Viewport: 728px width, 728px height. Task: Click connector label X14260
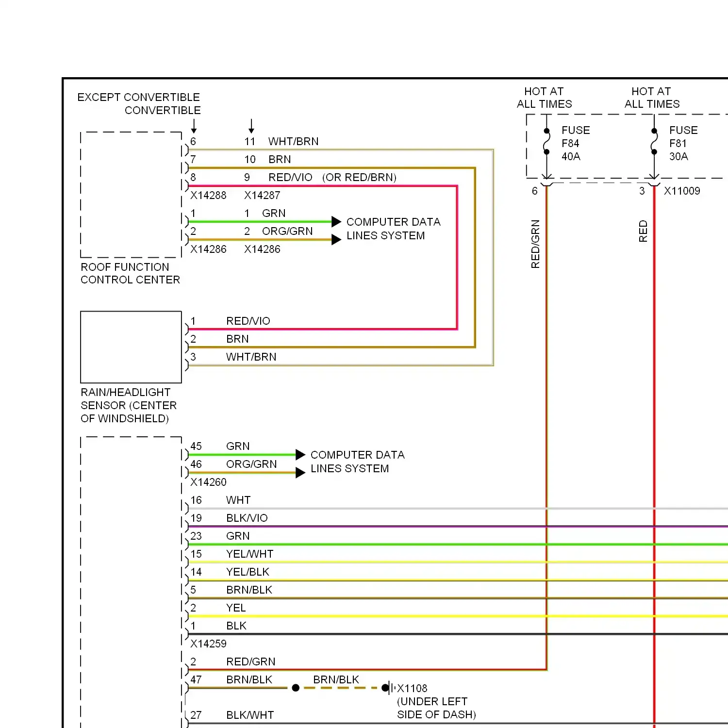tap(208, 482)
